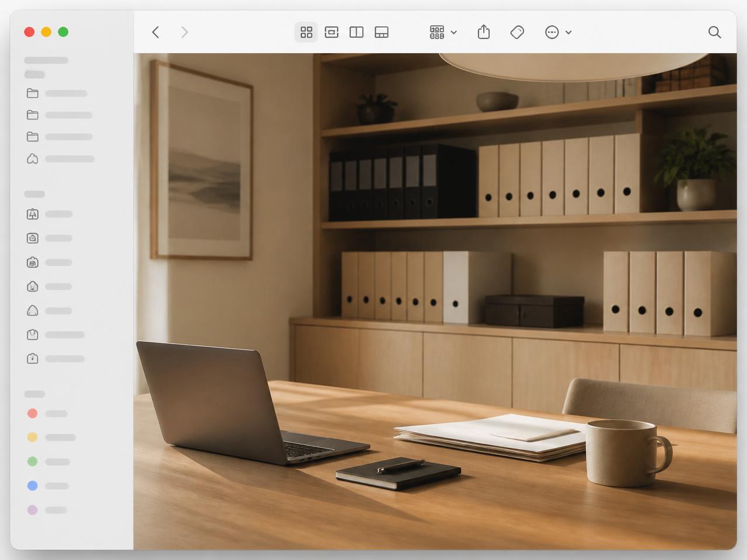Select the third folder in the sidebar
This screenshot has width=747, height=560.
point(59,137)
